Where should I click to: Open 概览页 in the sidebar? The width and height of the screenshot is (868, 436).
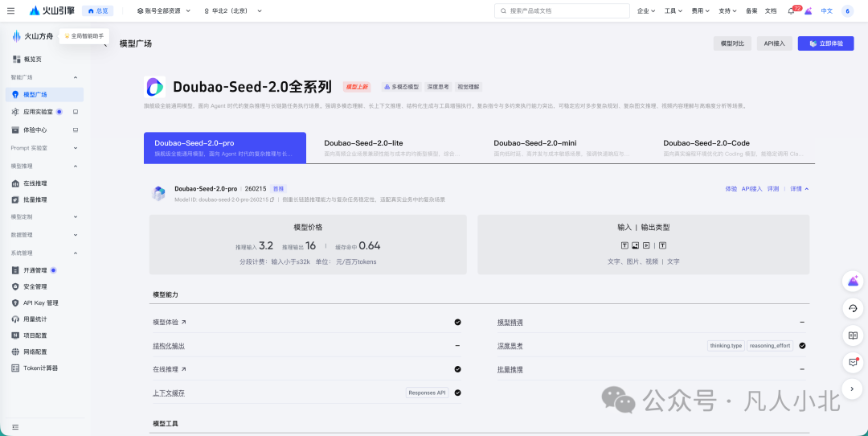click(x=33, y=60)
